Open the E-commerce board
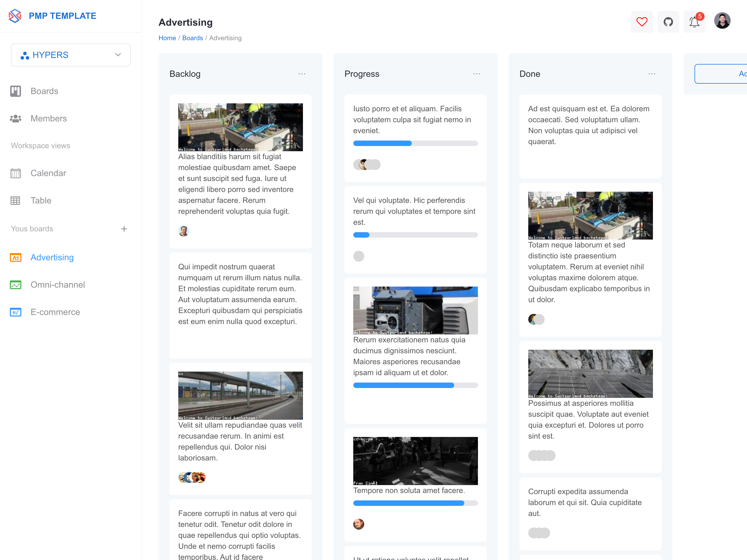747x560 pixels. click(x=55, y=312)
